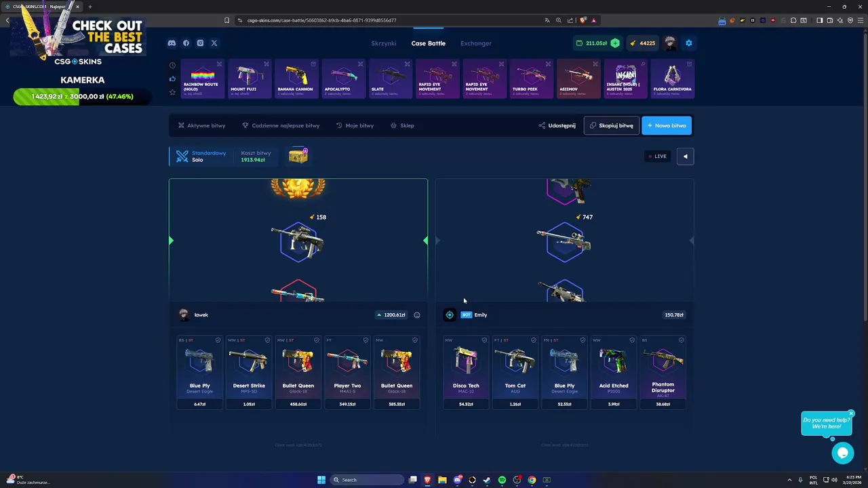Screen dimensions: 868x488
Task: Open the blue settings gear icon
Action: [x=689, y=43]
